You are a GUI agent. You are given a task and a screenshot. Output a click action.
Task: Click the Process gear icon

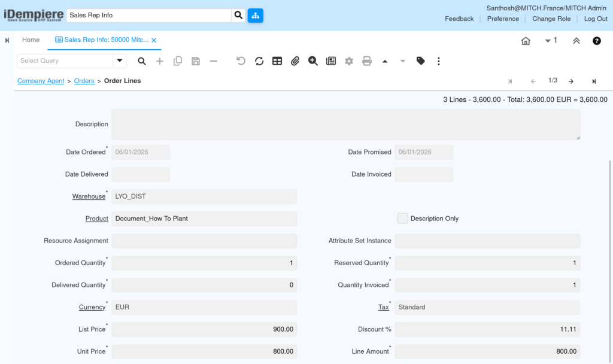point(349,61)
